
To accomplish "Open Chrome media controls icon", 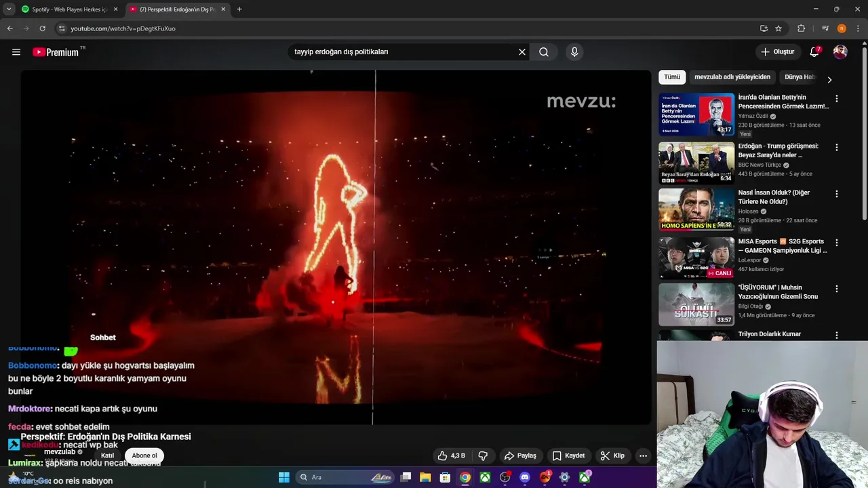I will click(x=825, y=28).
